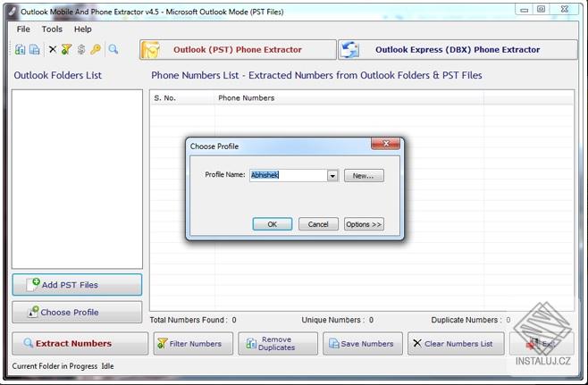The width and height of the screenshot is (588, 385).
Task: Click the Clear Numbers List button
Action: click(x=456, y=343)
